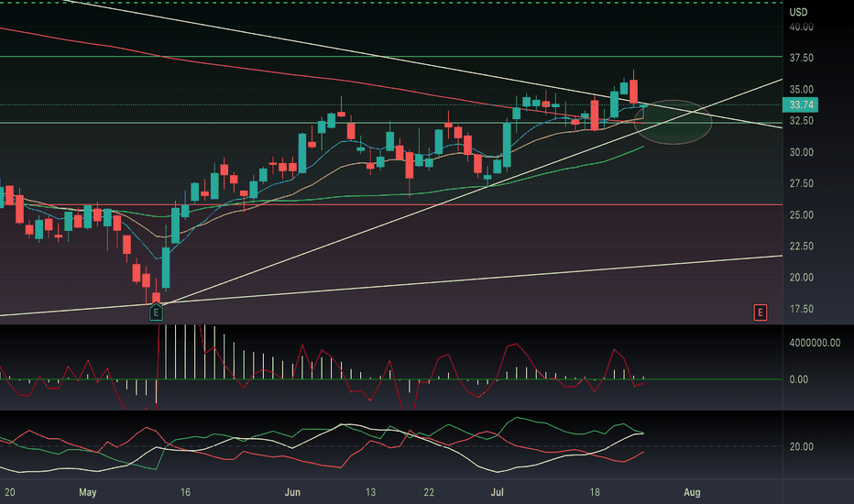This screenshot has height=504, width=854.
Task: Click the Jun date label on time axis
Action: point(292,492)
